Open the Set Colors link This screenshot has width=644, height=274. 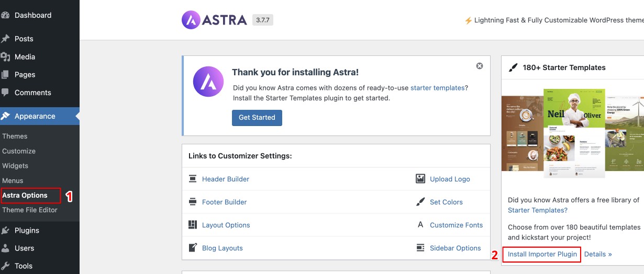(x=447, y=202)
